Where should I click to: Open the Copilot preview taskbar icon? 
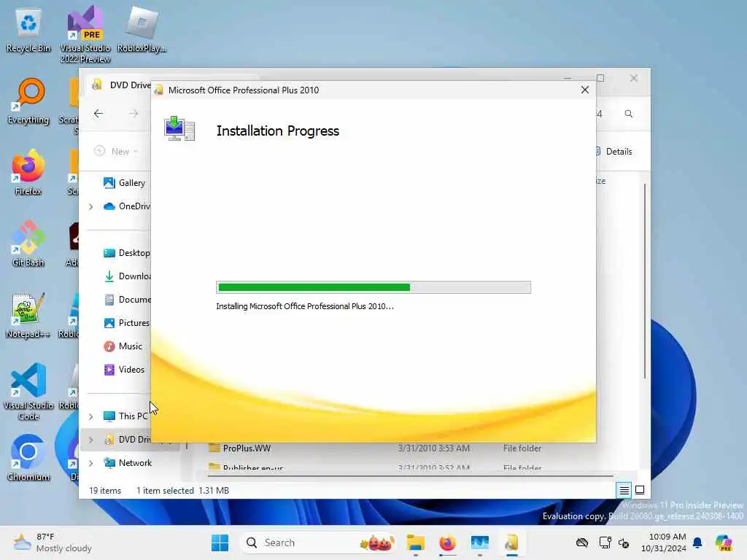pos(723,542)
